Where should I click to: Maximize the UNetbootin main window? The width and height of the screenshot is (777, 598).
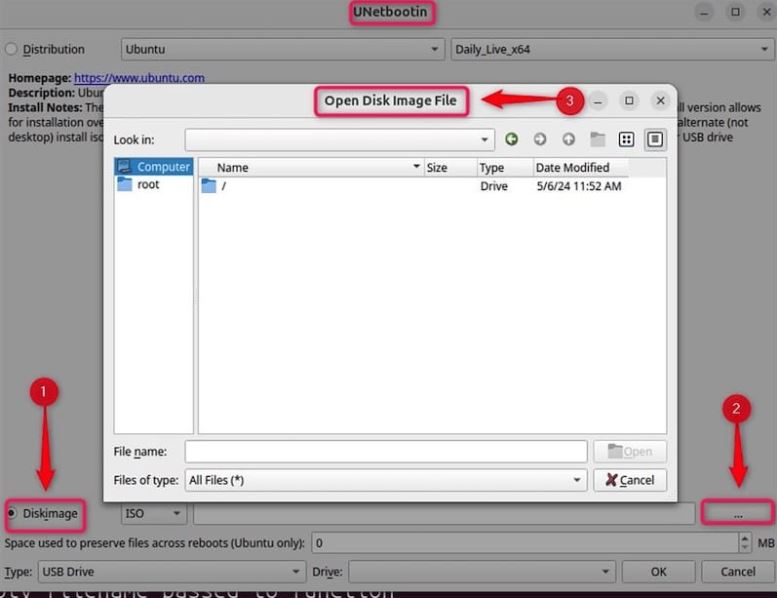click(x=735, y=11)
